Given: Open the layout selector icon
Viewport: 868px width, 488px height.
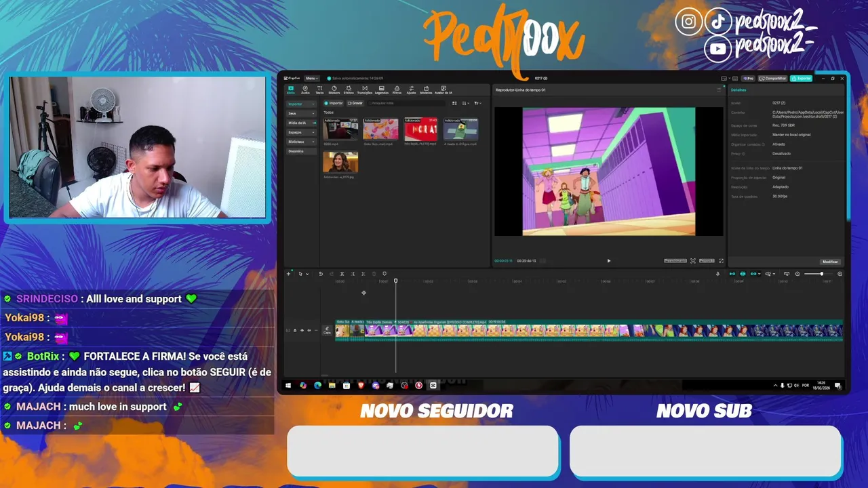Looking at the screenshot, I should click(x=725, y=79).
